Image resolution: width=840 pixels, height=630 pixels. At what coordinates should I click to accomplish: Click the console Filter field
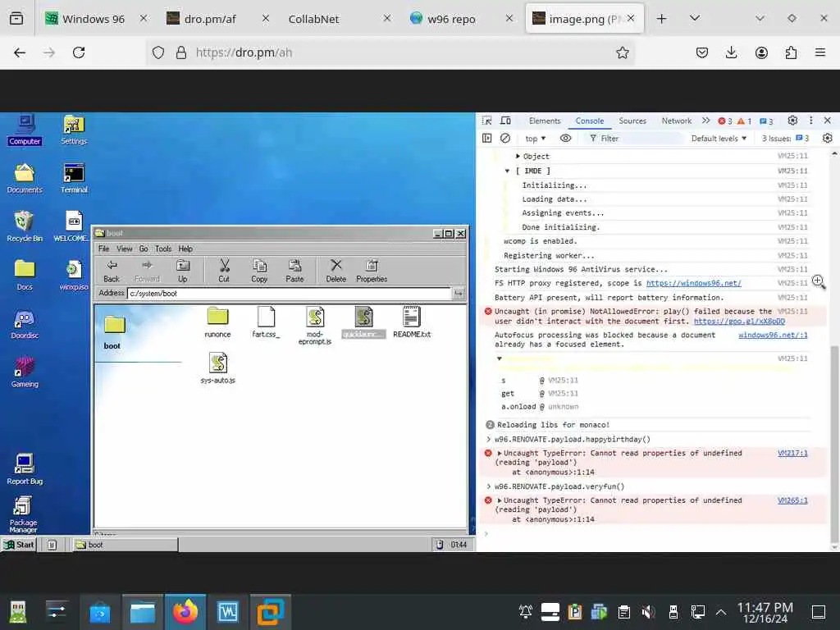click(x=636, y=138)
